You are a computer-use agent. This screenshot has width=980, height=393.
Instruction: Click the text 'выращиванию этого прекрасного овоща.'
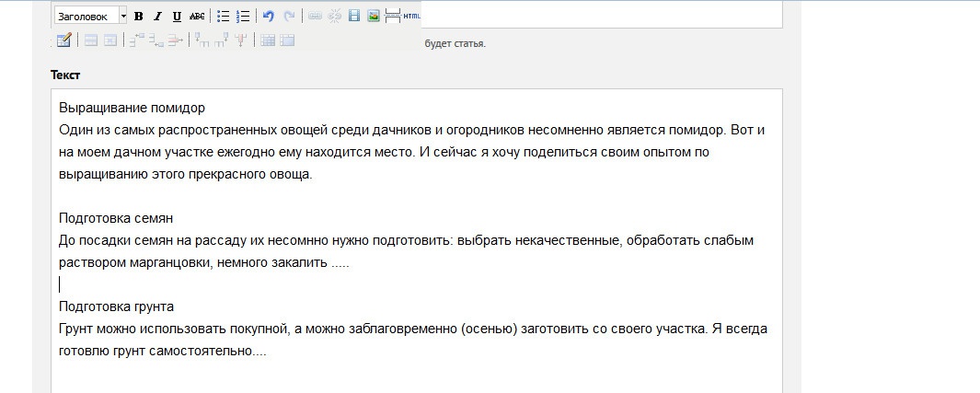(x=186, y=174)
